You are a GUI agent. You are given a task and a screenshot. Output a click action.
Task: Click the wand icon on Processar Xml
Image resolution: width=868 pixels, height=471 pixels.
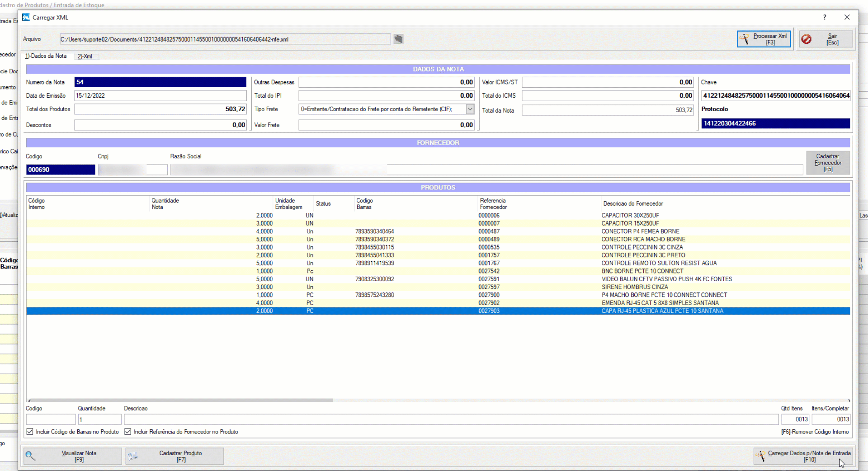(x=745, y=39)
